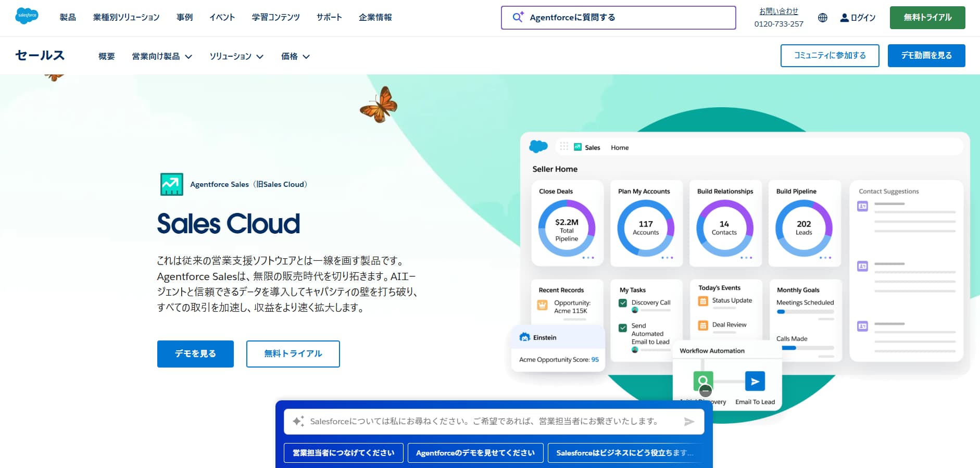Click the Sales app icon in mockup header
Viewport: 980px width, 468px height.
(x=577, y=147)
